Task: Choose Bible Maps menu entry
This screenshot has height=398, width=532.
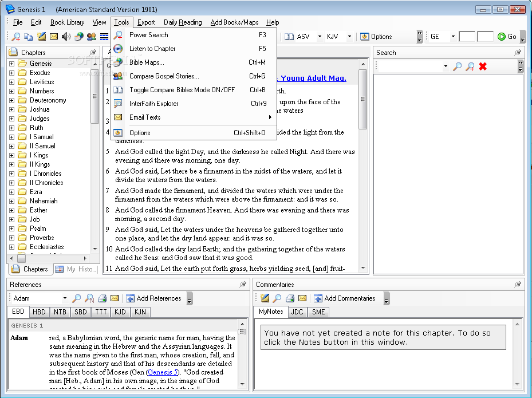Action: (194, 62)
